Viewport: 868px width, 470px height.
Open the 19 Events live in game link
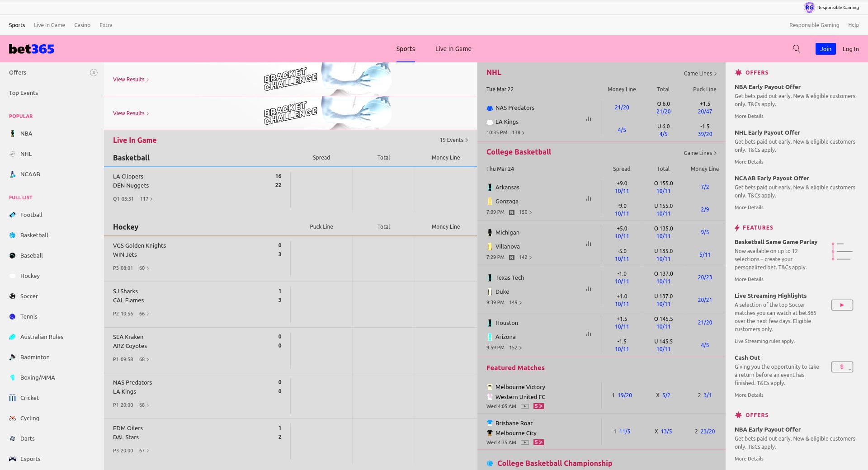coord(454,140)
